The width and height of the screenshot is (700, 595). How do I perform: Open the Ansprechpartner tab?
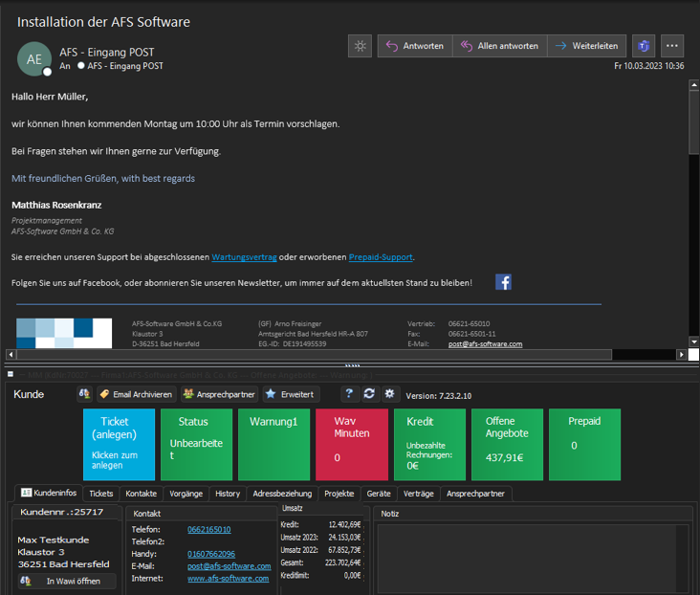[476, 494]
